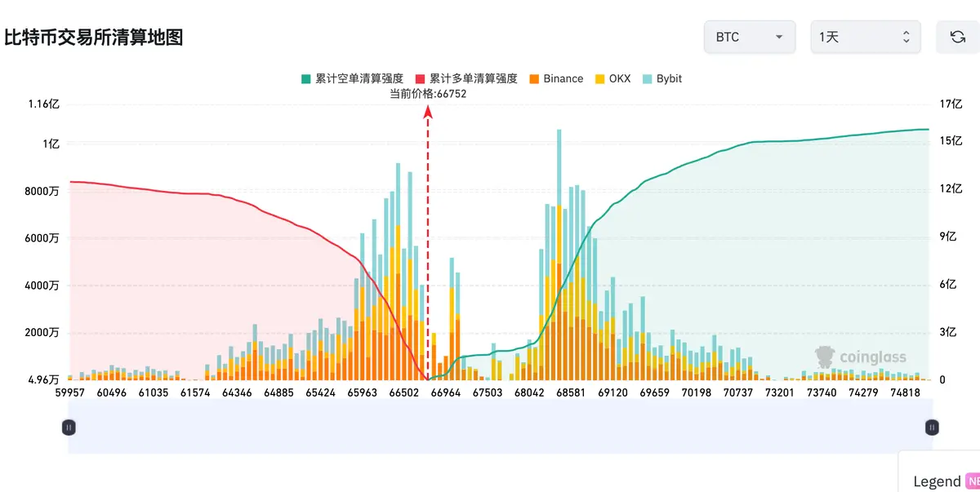Toggle the Bybit legend series
Viewport: 980px width, 492px height.
click(661, 79)
